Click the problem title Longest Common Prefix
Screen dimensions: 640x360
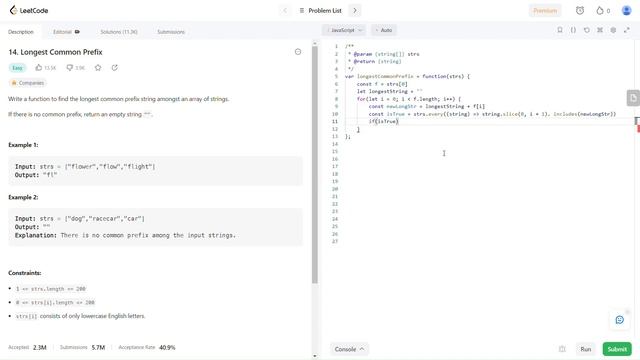[55, 52]
